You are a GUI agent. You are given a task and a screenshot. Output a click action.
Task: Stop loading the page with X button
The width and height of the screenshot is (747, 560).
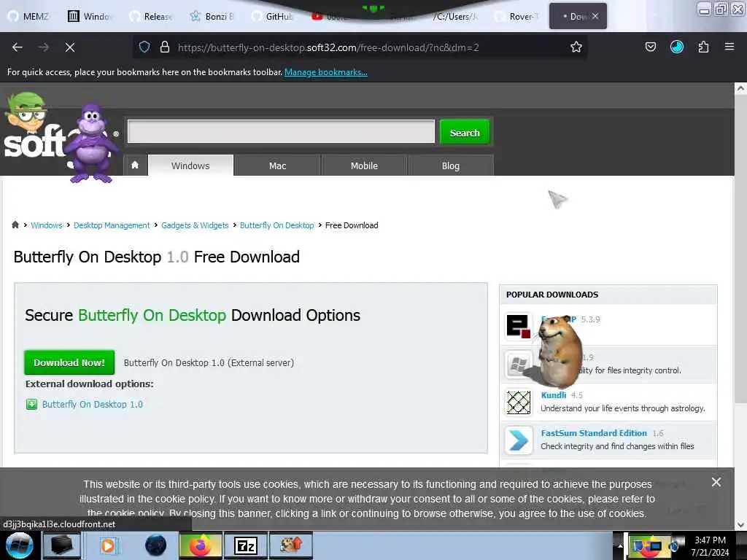[70, 47]
